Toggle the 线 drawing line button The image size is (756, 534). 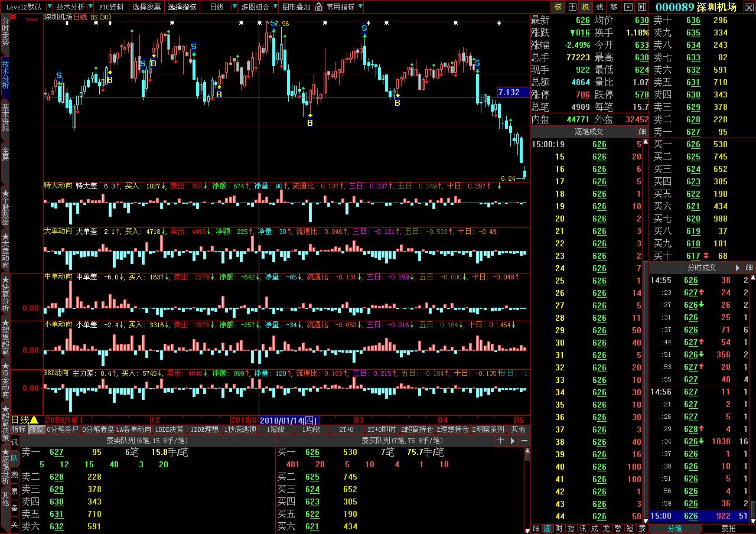point(600,7)
